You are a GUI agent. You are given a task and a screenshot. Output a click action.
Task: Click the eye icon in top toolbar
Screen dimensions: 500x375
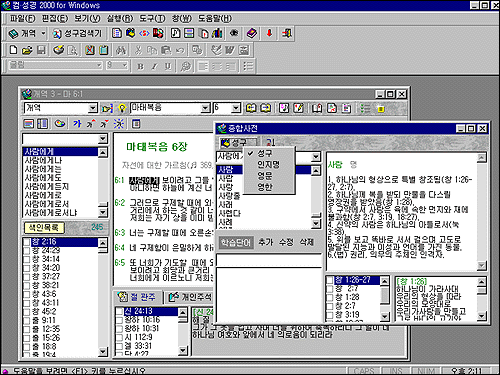(234, 33)
